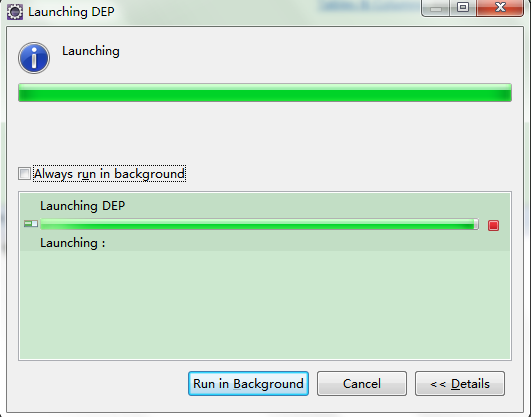531x417 pixels.
Task: Click blank dialog area below main progress bar
Action: (x=265, y=134)
